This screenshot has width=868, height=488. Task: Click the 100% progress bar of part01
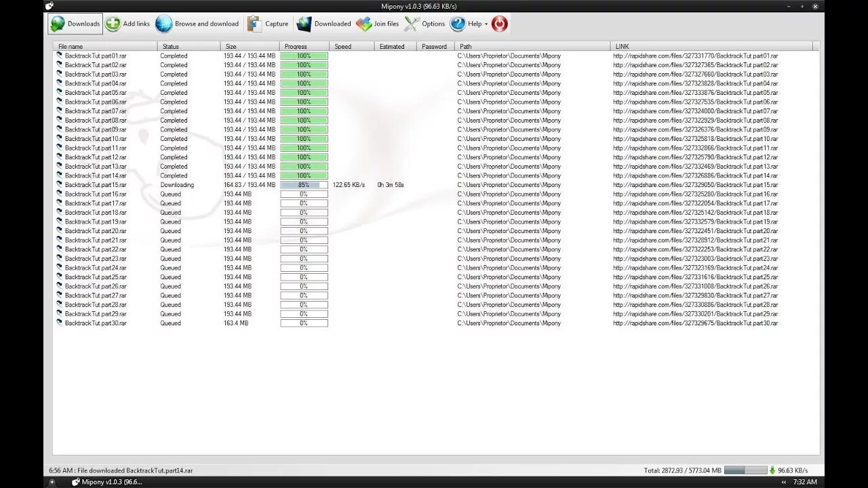coord(304,56)
